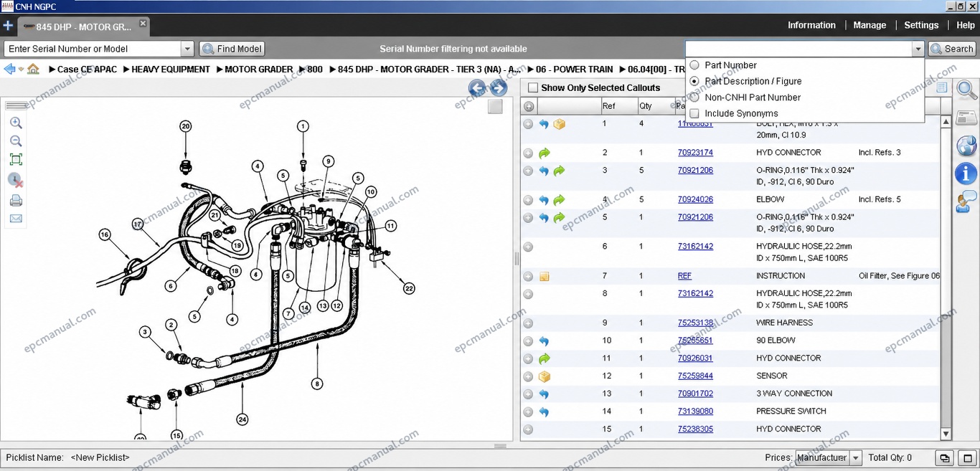Image resolution: width=980 pixels, height=471 pixels.
Task: Switch to the 845 DHP - MOTOR GR... tab
Action: click(x=84, y=27)
